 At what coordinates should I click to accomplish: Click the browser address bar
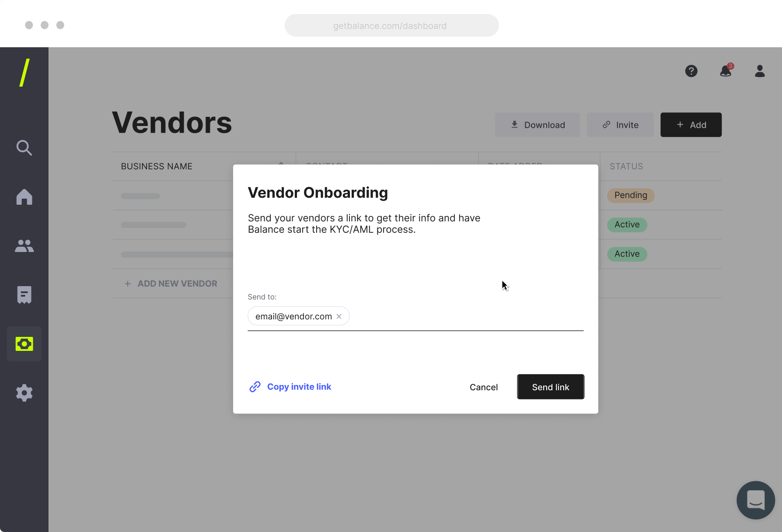[x=391, y=25]
